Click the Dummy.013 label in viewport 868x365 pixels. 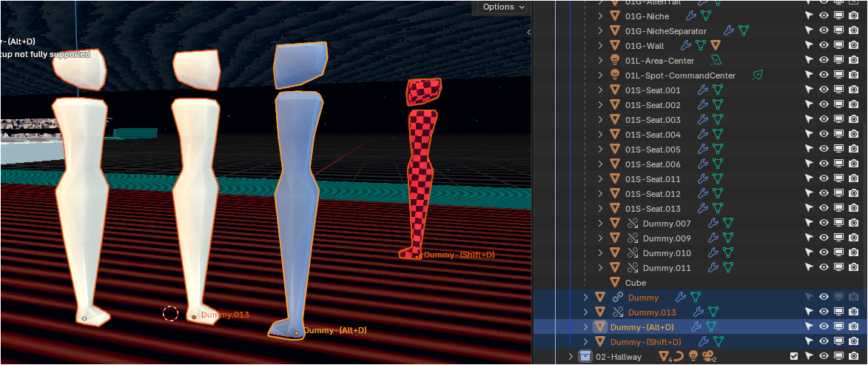(x=225, y=315)
